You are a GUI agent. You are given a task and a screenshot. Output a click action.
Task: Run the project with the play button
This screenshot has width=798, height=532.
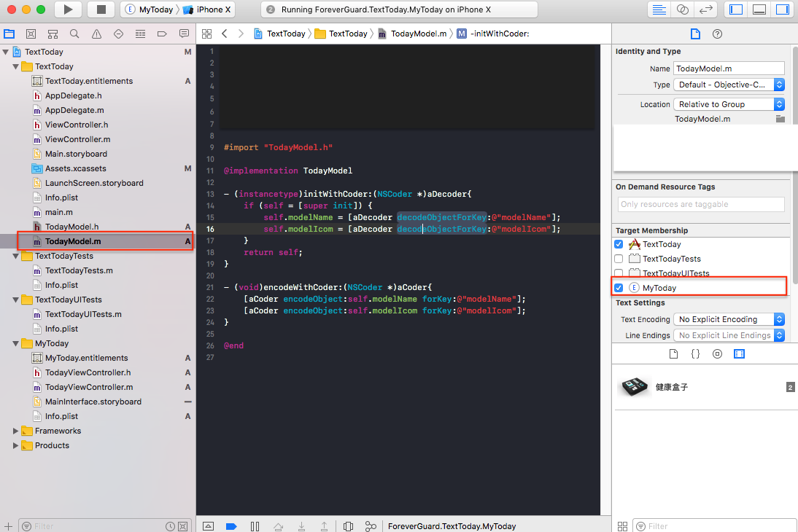pos(68,9)
